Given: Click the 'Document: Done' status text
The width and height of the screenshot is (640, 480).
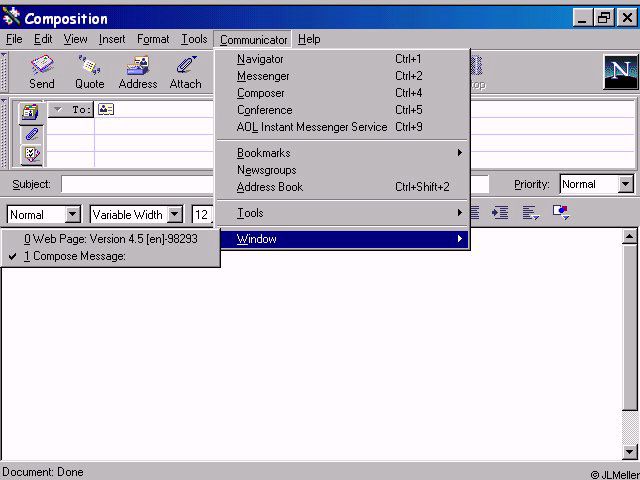Looking at the screenshot, I should click(x=43, y=472).
